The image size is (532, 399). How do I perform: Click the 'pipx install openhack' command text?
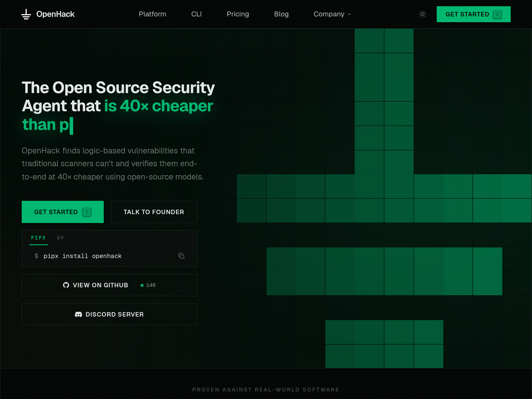coord(82,256)
